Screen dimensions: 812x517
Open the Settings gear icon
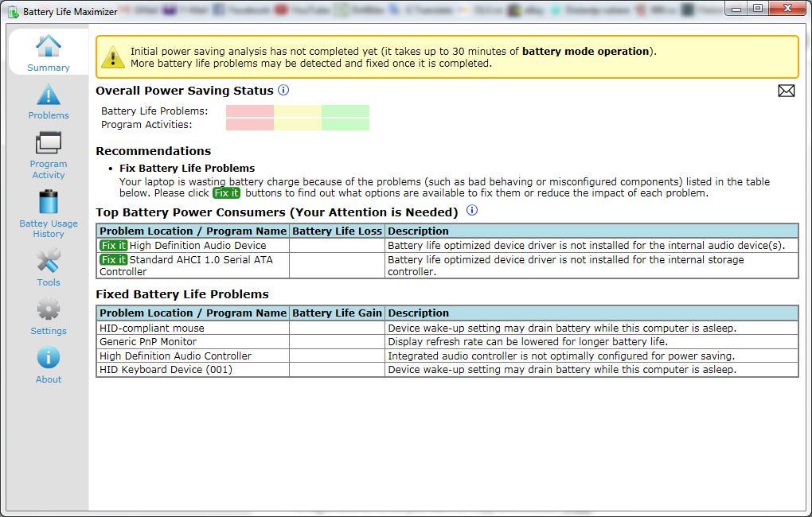[48, 309]
